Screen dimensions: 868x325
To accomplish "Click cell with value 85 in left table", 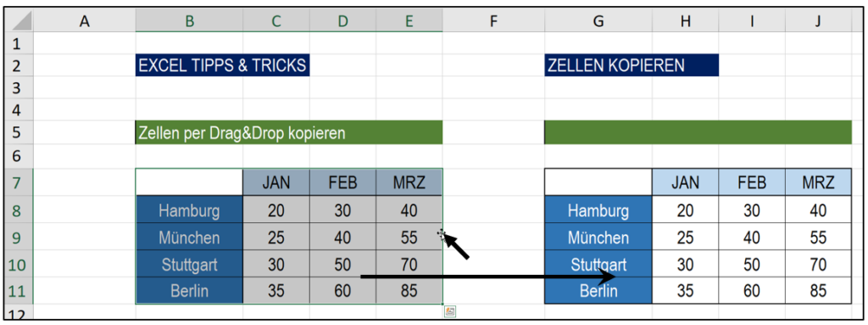I will click(x=409, y=290).
